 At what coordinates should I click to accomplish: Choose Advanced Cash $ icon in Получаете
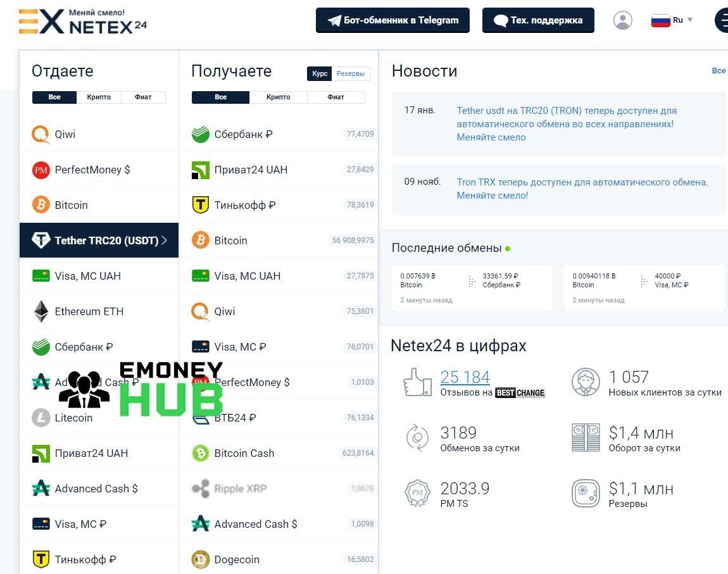[x=201, y=524]
